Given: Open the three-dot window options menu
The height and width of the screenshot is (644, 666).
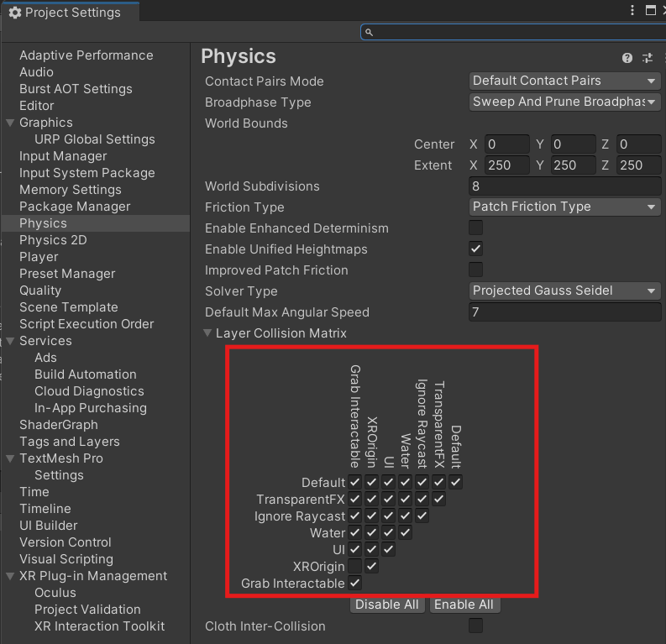Looking at the screenshot, I should (x=632, y=10).
